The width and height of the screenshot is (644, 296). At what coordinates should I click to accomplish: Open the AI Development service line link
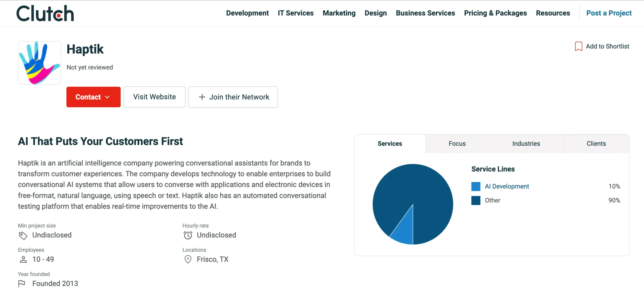coord(507,186)
